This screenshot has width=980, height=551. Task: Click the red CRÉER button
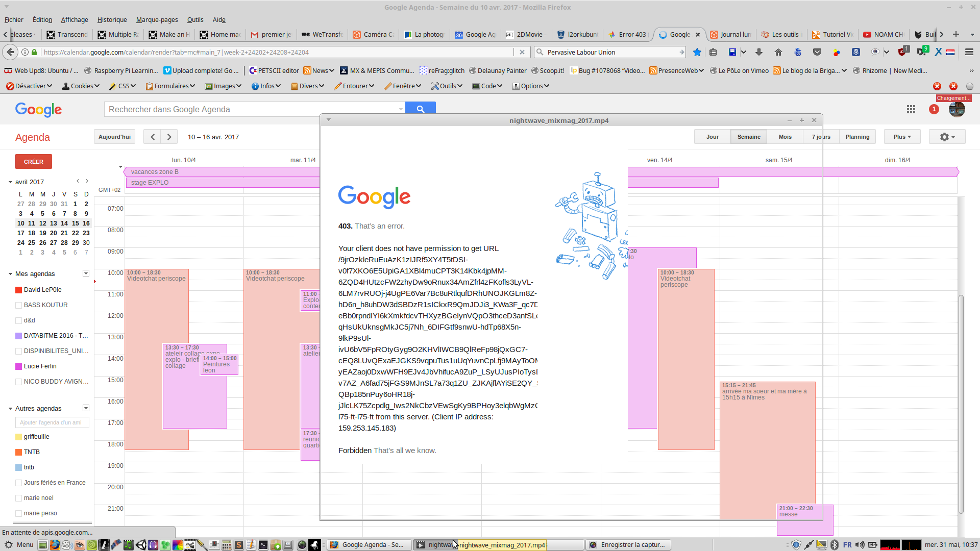click(x=34, y=162)
